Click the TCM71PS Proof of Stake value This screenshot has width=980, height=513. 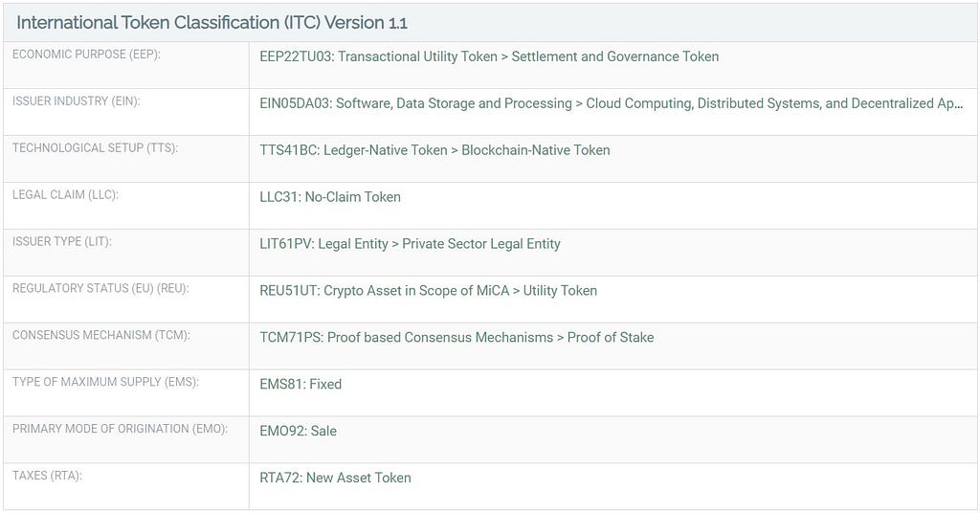click(x=457, y=338)
